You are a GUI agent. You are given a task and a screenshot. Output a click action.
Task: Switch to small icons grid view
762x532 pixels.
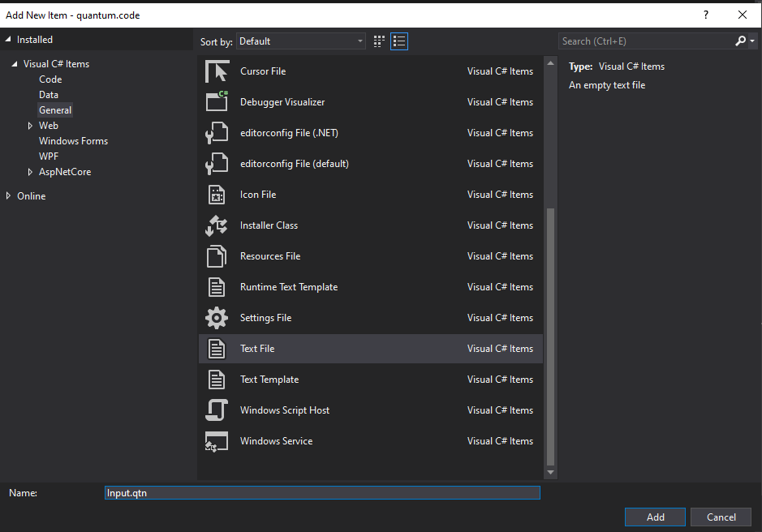[379, 41]
